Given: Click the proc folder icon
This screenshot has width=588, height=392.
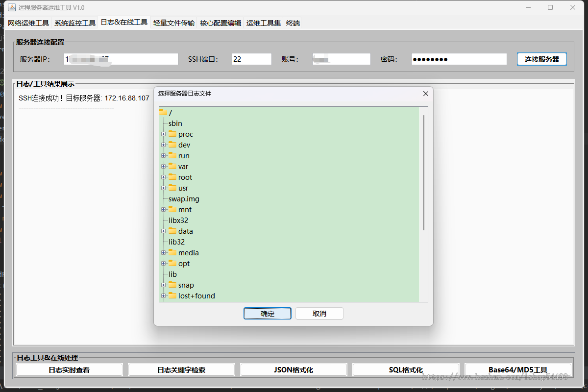Looking at the screenshot, I should click(x=172, y=134).
